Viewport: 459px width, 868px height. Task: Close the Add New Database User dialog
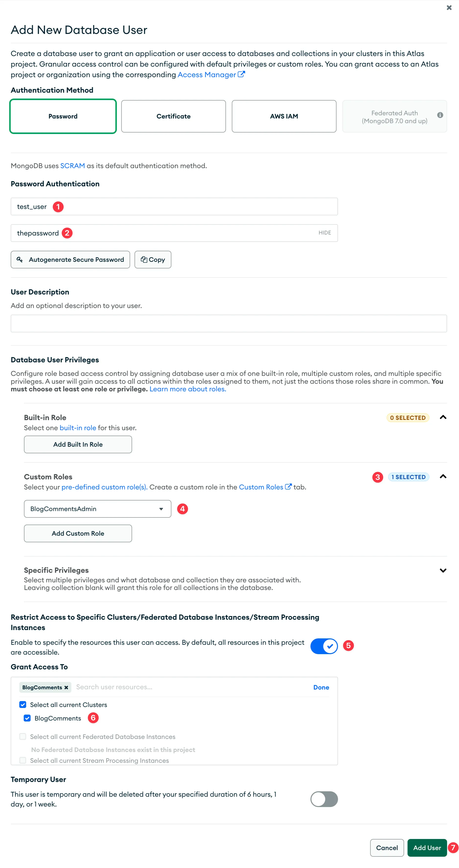(449, 7)
